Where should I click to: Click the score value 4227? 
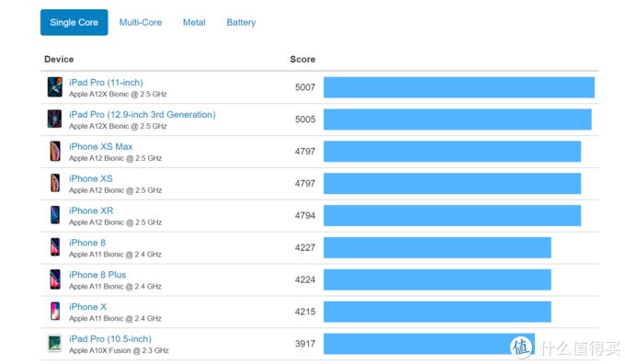[305, 247]
